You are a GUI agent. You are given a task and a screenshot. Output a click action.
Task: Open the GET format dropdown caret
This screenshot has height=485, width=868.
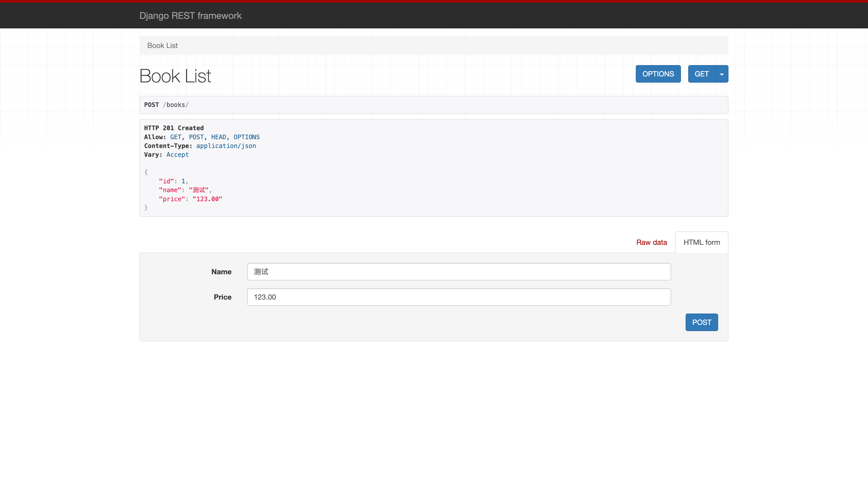722,74
